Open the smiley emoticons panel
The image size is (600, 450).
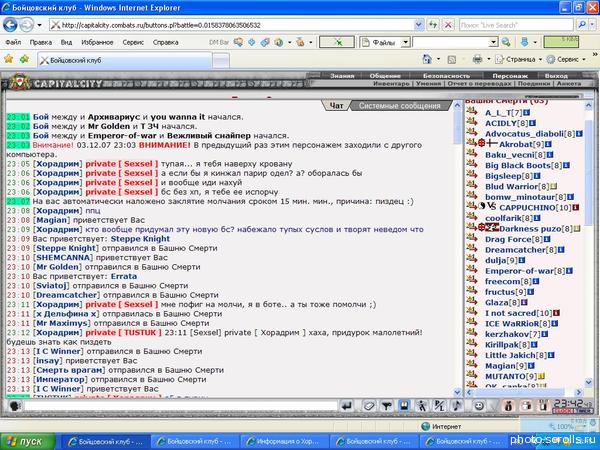click(479, 406)
